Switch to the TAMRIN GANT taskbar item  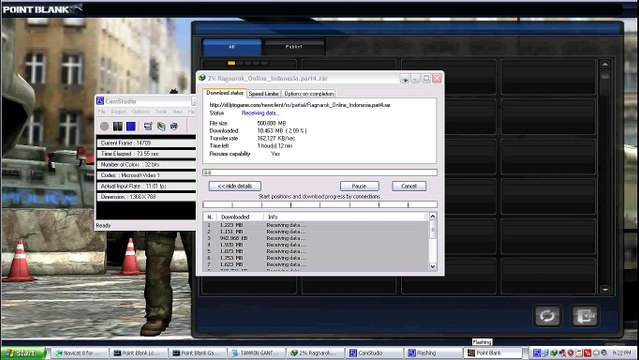point(256,353)
